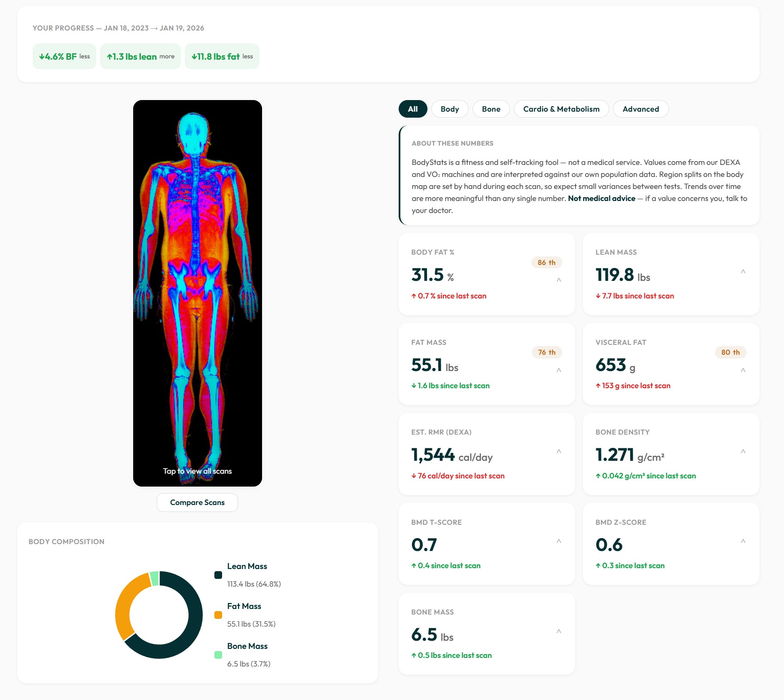This screenshot has height=700, width=784.
Task: Click '55.1 lbs (31.5%)' legend value
Action: pos(251,624)
